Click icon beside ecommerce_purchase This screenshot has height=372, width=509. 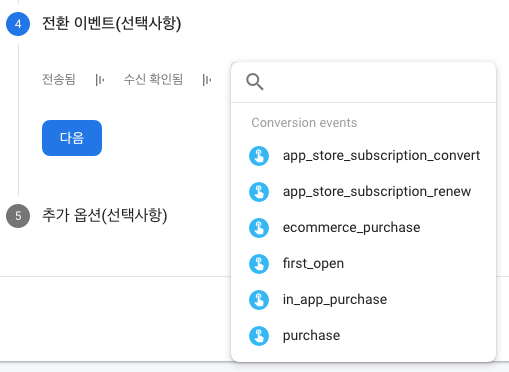[259, 228]
